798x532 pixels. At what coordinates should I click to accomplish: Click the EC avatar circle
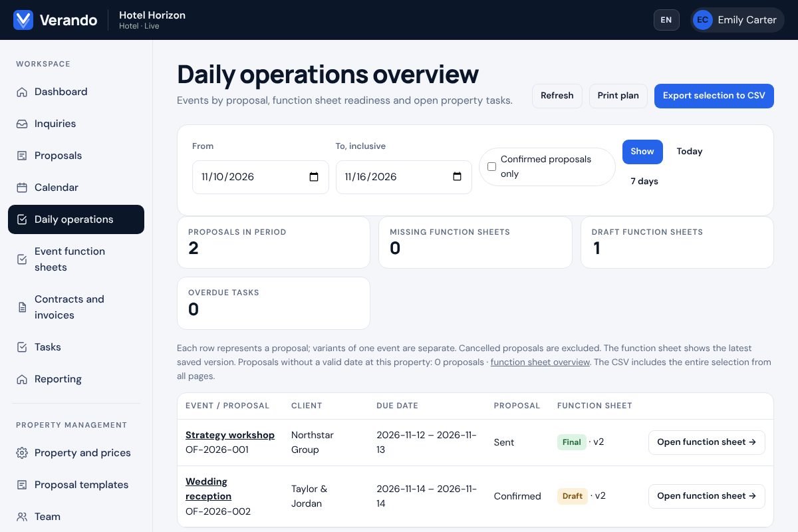click(x=703, y=20)
